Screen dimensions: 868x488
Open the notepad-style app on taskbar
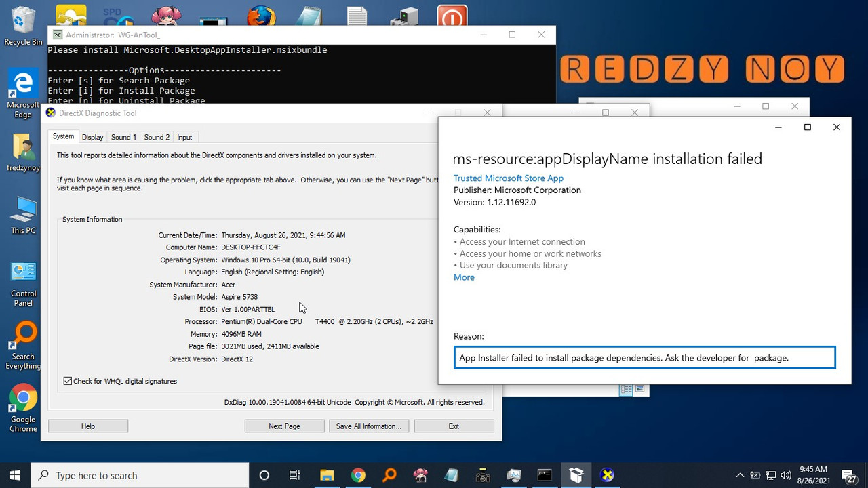pos(452,475)
